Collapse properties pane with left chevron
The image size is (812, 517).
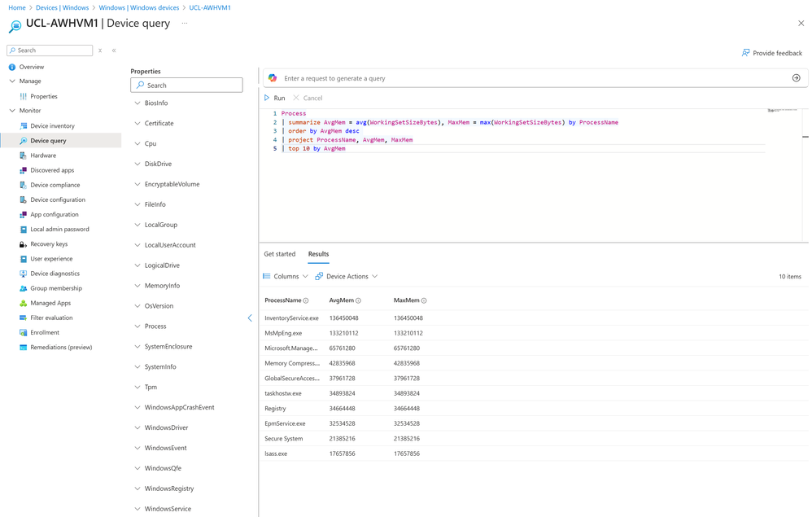pos(250,318)
